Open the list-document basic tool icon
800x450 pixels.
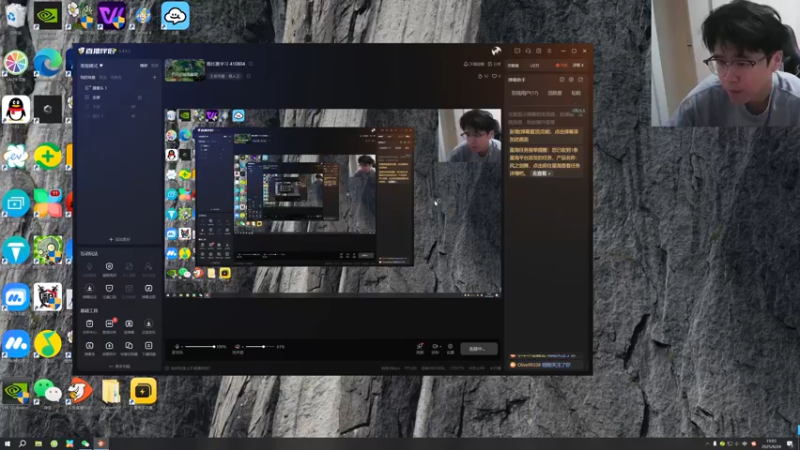[148, 345]
